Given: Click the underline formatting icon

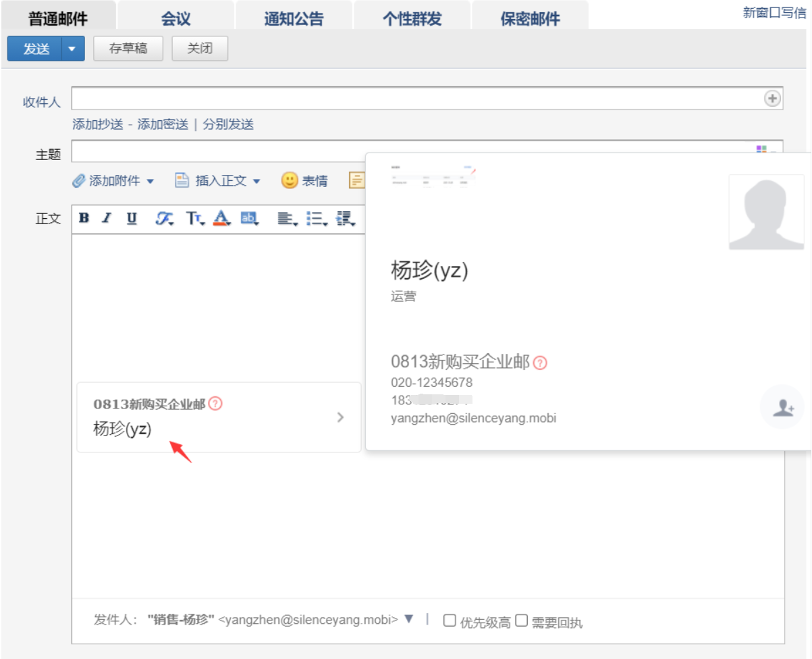Looking at the screenshot, I should click(x=132, y=218).
